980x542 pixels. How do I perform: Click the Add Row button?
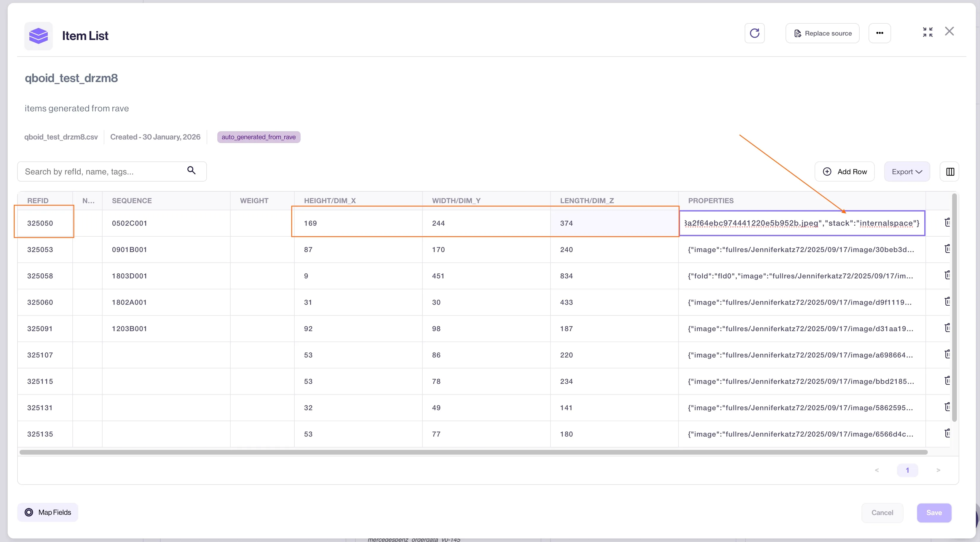click(844, 171)
